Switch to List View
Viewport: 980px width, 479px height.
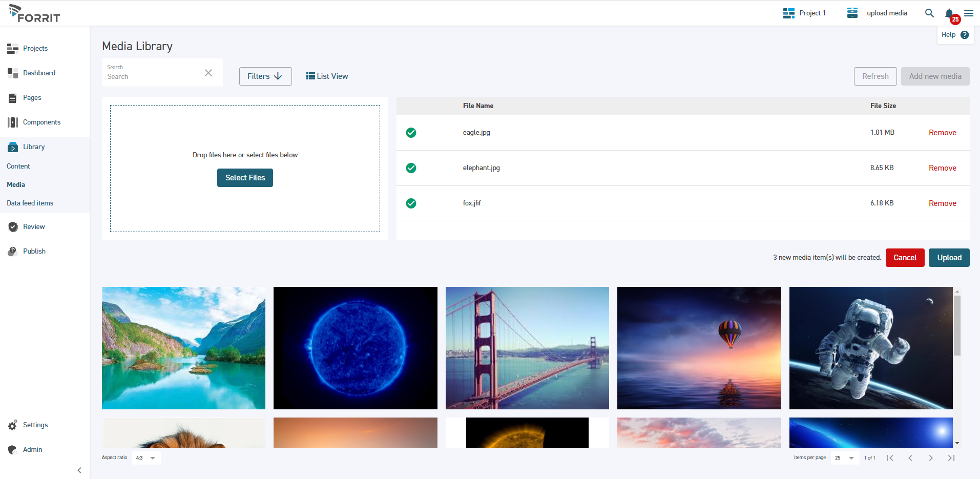pyautogui.click(x=326, y=76)
